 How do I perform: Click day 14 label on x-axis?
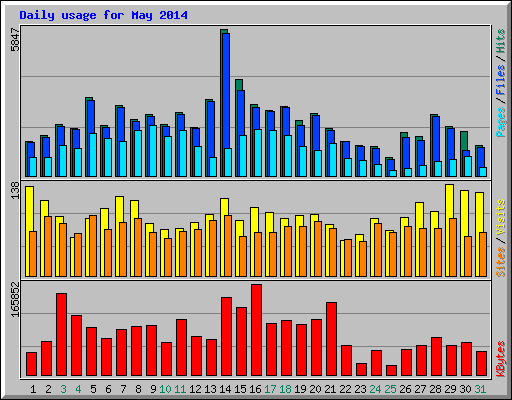pos(225,389)
